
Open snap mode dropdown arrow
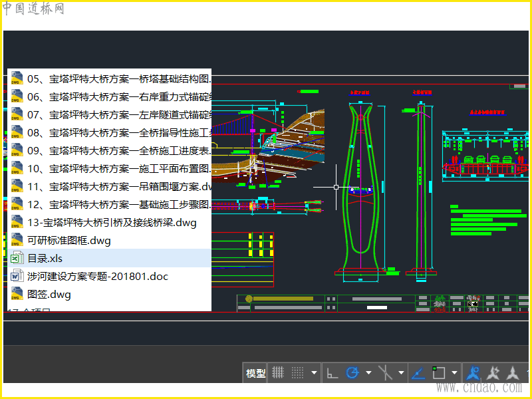314,373
